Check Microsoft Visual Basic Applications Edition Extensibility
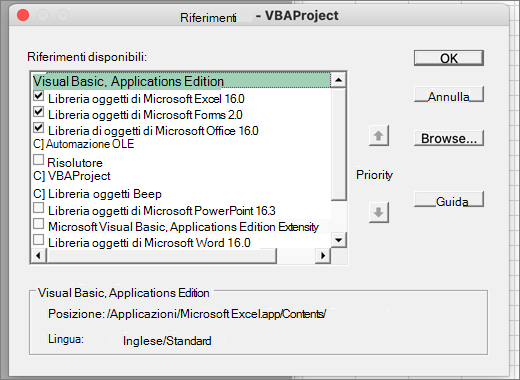Screen dimensions: 520x380 [39, 224]
